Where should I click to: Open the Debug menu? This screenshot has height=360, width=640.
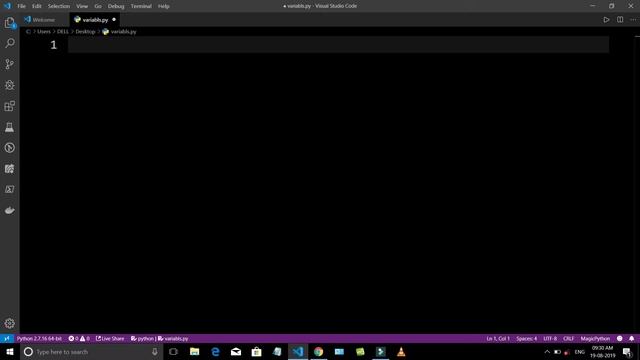[116, 6]
